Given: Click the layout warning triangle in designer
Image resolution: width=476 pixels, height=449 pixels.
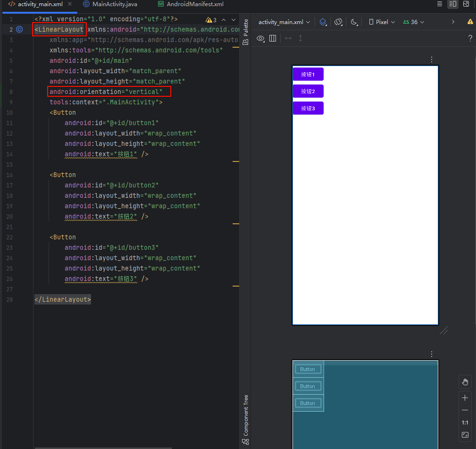Looking at the screenshot, I should pos(470,22).
